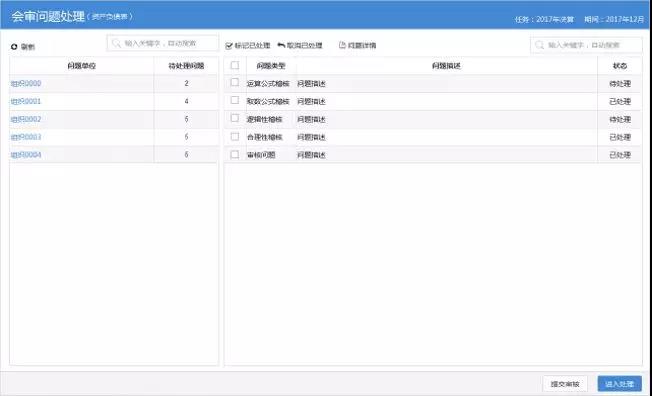Screen dimensions: 652x396
Task: Click 标记已处理 to mark issues as handled
Action: click(x=248, y=45)
